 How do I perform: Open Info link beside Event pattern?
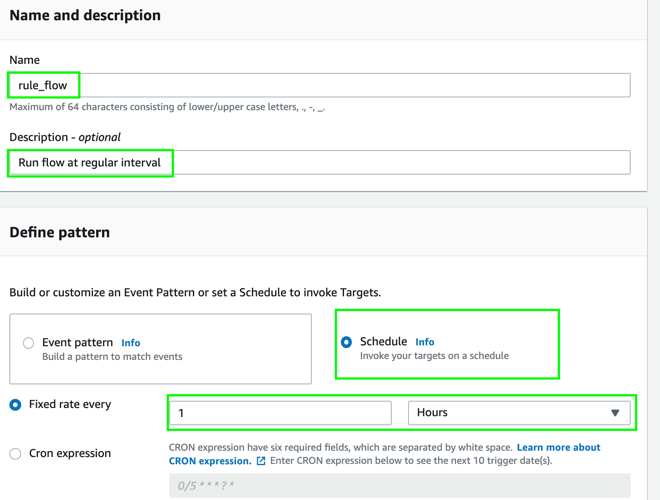(130, 343)
